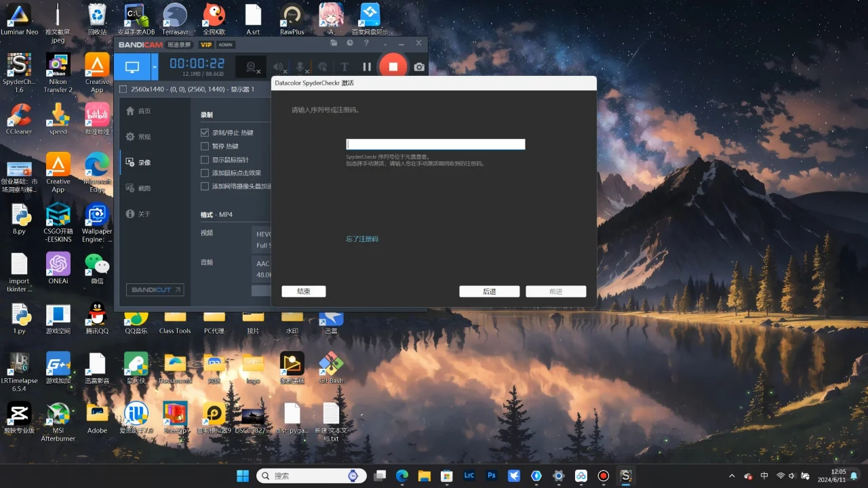The height and width of the screenshot is (488, 868).
Task: Select the Microsoft Edge desktop icon
Action: (97, 173)
